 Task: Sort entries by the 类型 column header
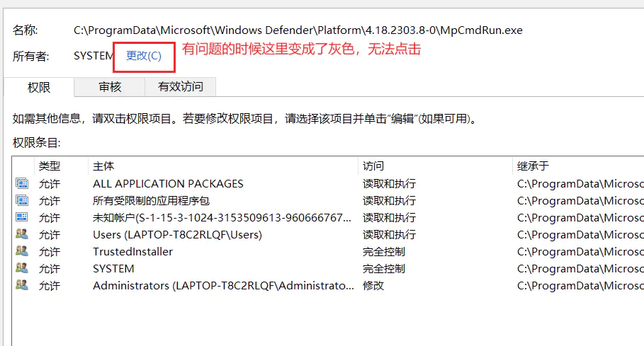click(61, 166)
